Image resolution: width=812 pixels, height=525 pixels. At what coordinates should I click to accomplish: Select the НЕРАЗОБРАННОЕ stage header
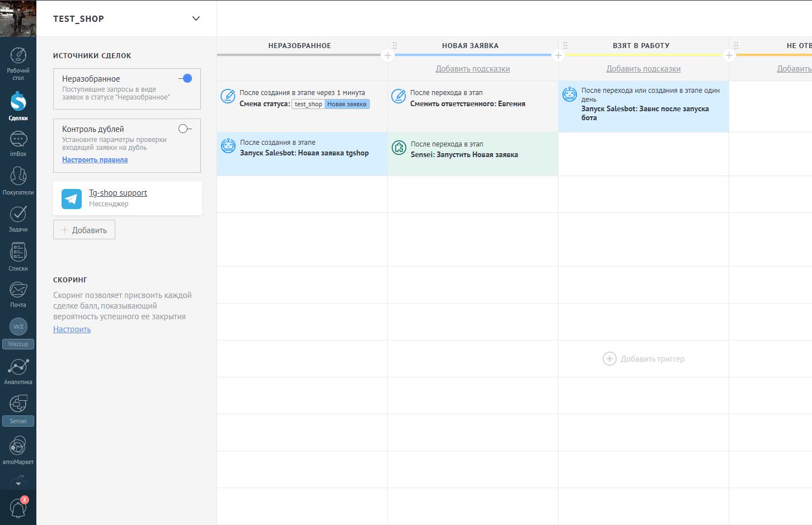[299, 46]
